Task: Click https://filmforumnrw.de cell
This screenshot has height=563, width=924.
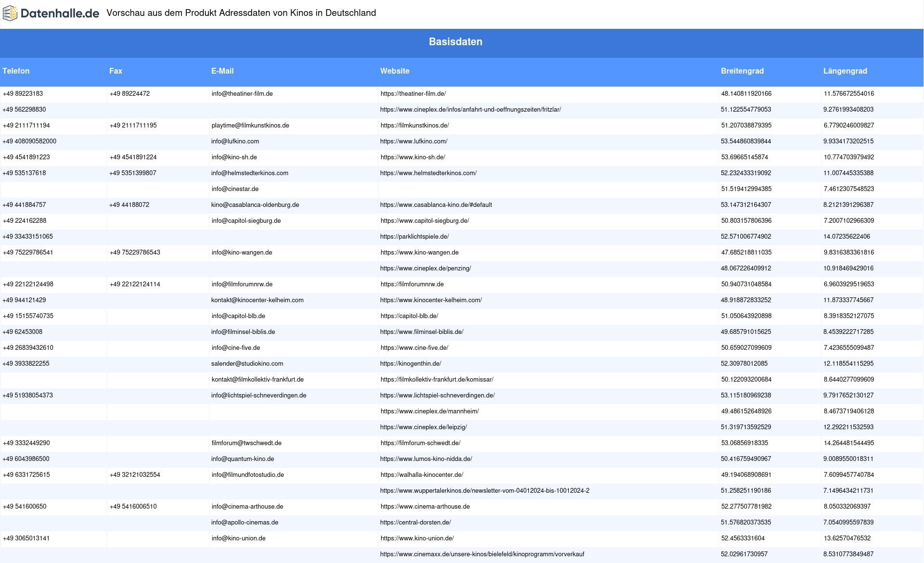Action: click(412, 284)
